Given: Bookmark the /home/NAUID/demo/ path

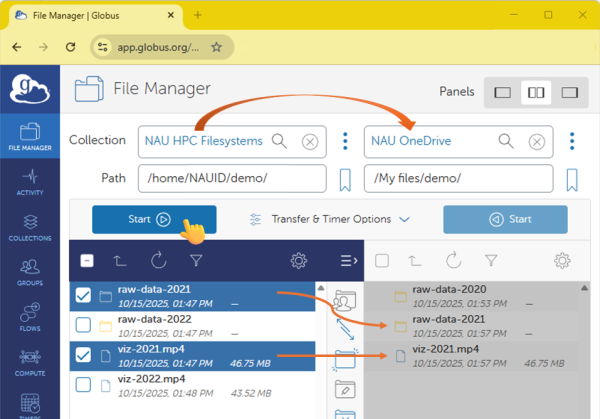Looking at the screenshot, I should coord(344,179).
